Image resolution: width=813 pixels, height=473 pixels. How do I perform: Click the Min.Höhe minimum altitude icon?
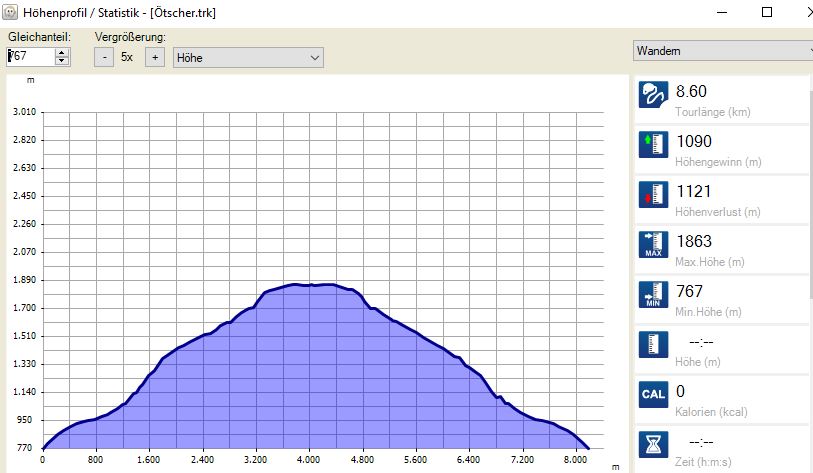(653, 295)
